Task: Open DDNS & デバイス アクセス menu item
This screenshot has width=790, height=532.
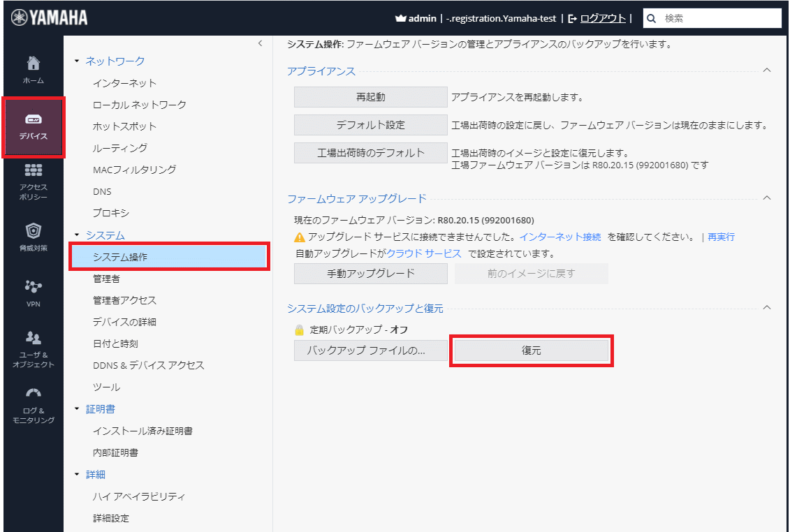Action: tap(148, 365)
